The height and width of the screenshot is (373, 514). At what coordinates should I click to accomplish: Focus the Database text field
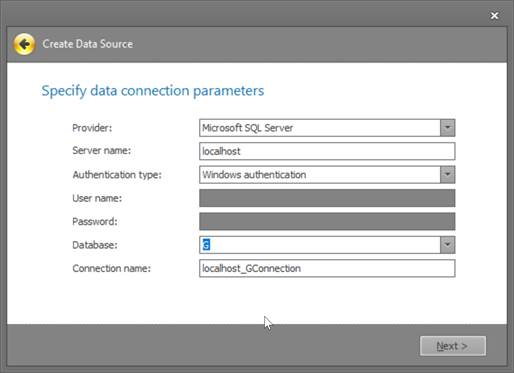320,245
